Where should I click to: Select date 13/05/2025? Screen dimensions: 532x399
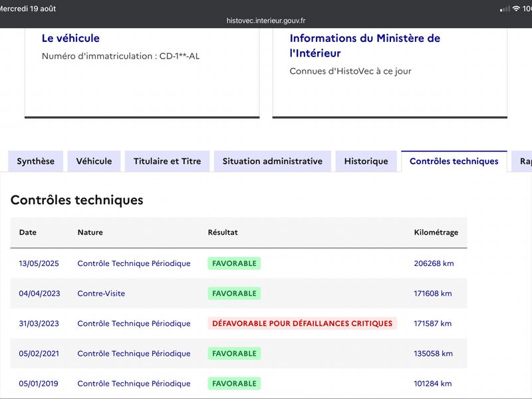click(39, 263)
